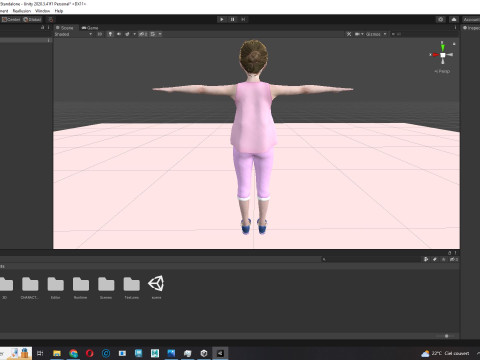This screenshot has height=360, width=480.
Task: Start Play mode with the Play button
Action: pyautogui.click(x=222, y=19)
